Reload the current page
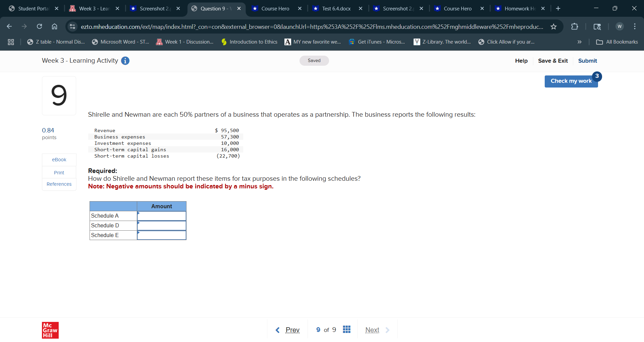This screenshot has height=342, width=644. (x=39, y=26)
